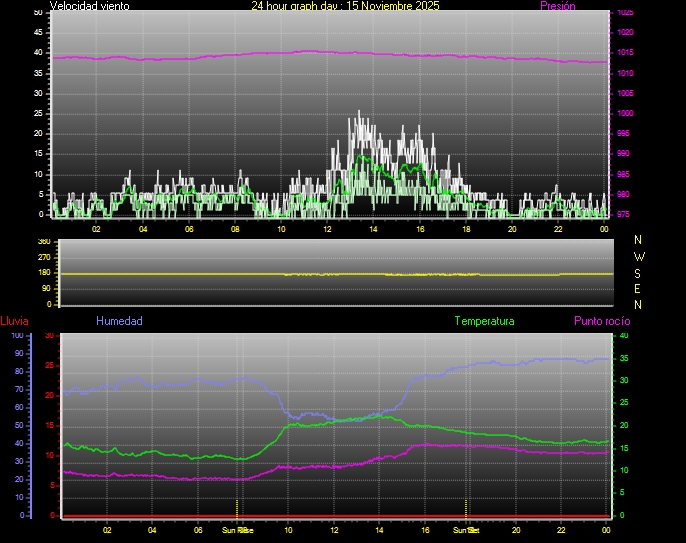Click the 40 temperature axis value
686x543 pixels.
click(x=624, y=336)
